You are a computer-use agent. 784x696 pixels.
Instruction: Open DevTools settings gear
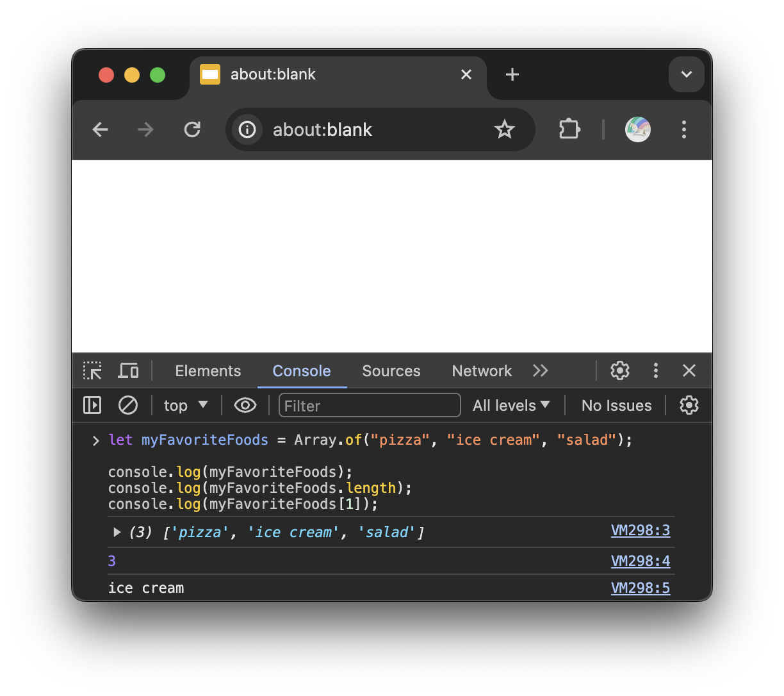point(620,370)
